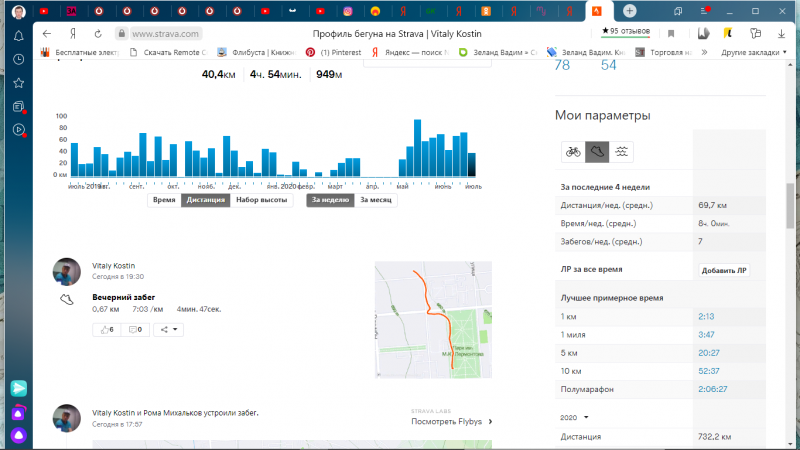
Task: Open browser main menu icon
Action: [x=705, y=11]
